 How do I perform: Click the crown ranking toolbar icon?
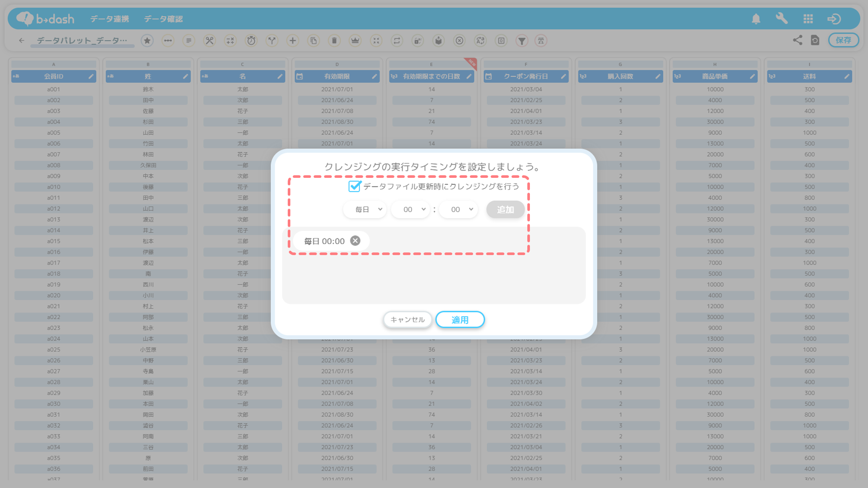click(x=355, y=41)
